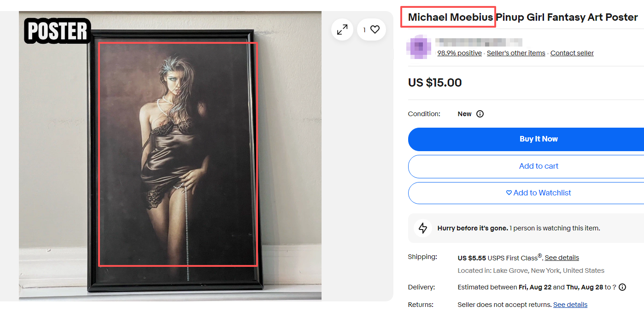Click the enlarge image arrows icon
The image size is (644, 312).
pyautogui.click(x=342, y=30)
